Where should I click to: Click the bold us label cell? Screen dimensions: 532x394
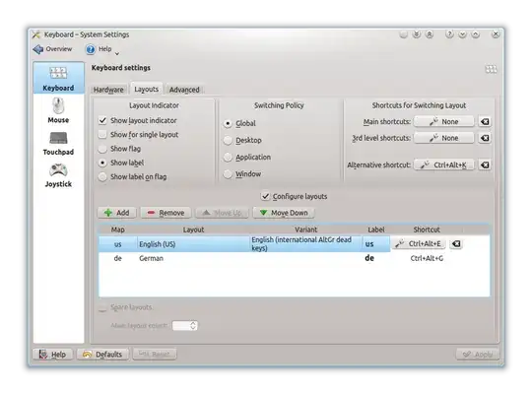pyautogui.click(x=369, y=244)
